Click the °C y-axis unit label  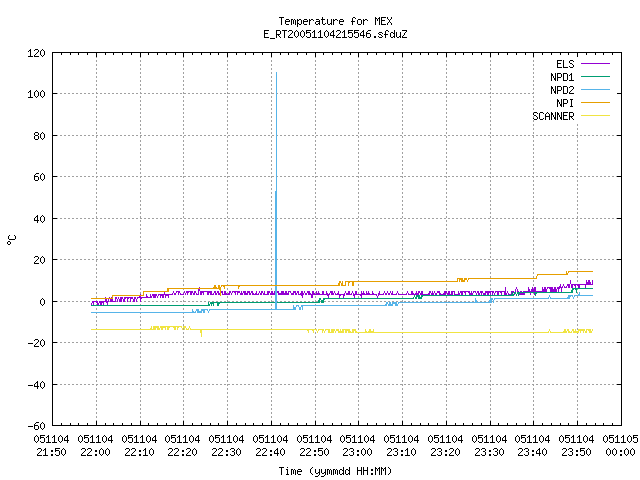tap(11, 240)
